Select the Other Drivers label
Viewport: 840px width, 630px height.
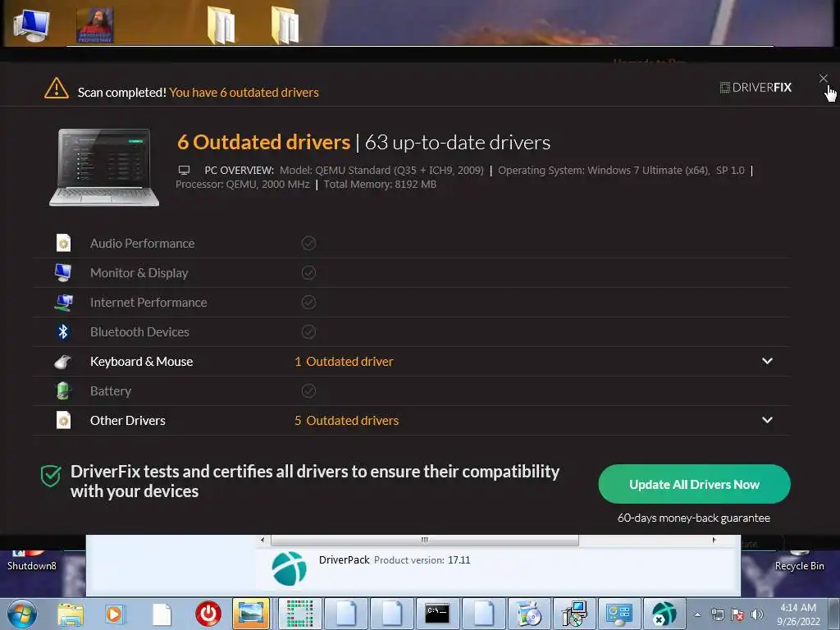click(127, 421)
